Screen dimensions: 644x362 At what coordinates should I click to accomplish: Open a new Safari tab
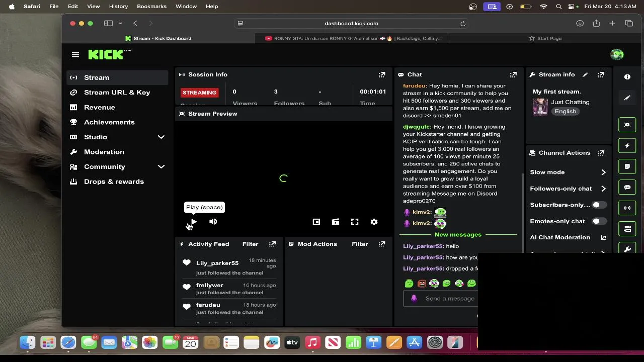tap(612, 23)
